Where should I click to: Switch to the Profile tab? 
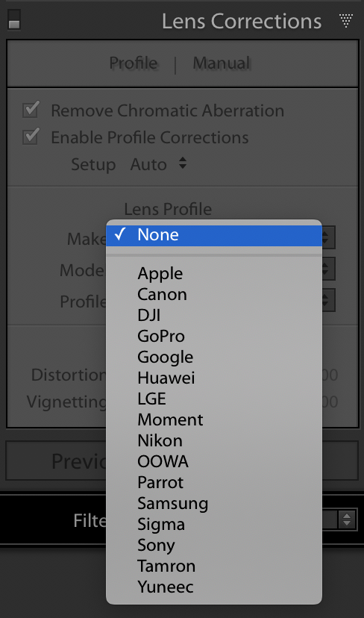(134, 63)
